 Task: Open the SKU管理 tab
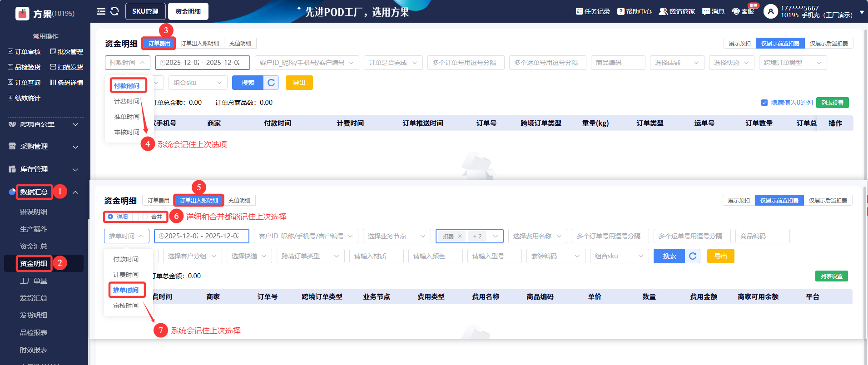click(145, 11)
